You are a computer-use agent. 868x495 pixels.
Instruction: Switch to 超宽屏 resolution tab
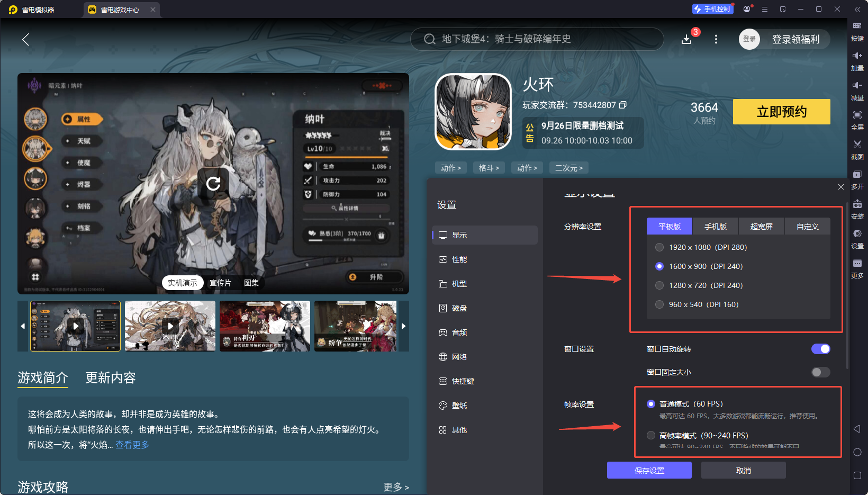click(762, 227)
